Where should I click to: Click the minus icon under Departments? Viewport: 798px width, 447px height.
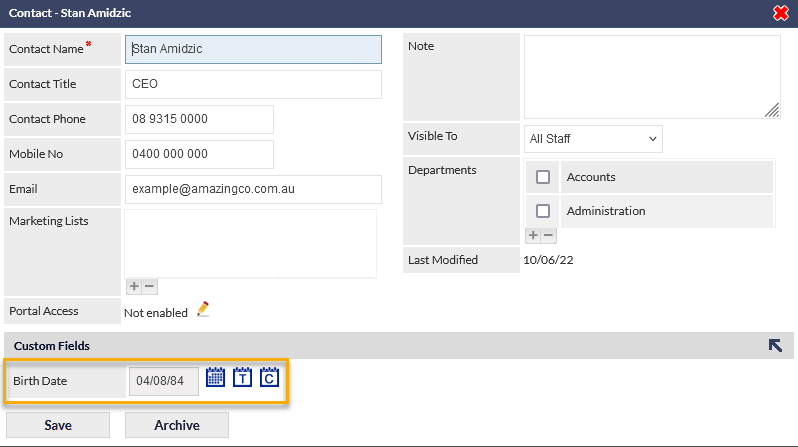pos(548,235)
